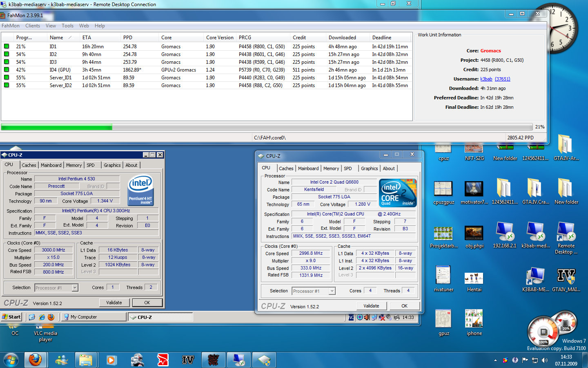
Task: Click Internet Explorer icon in remote quick launch
Action: (42, 317)
